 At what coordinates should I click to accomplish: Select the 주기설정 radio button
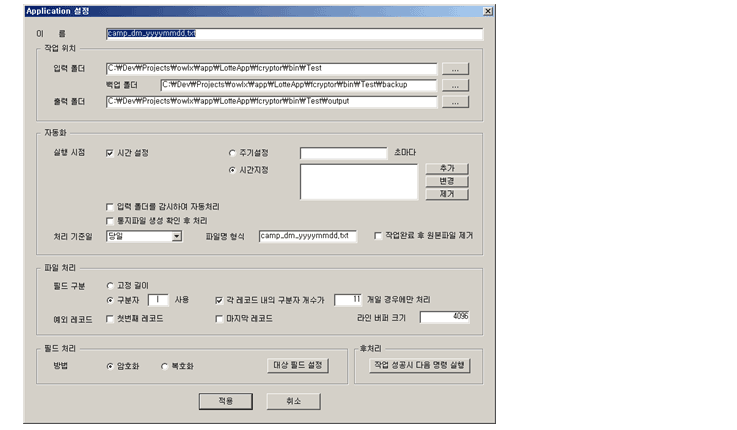click(234, 153)
